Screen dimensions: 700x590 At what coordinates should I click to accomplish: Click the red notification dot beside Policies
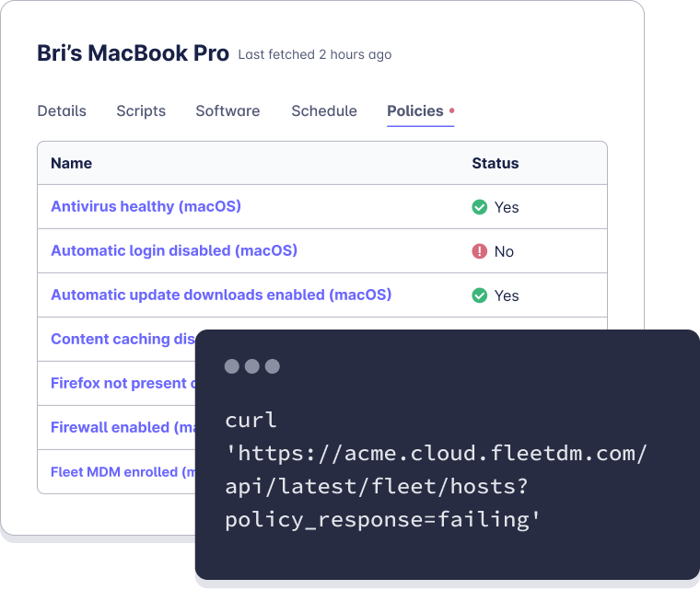(451, 110)
